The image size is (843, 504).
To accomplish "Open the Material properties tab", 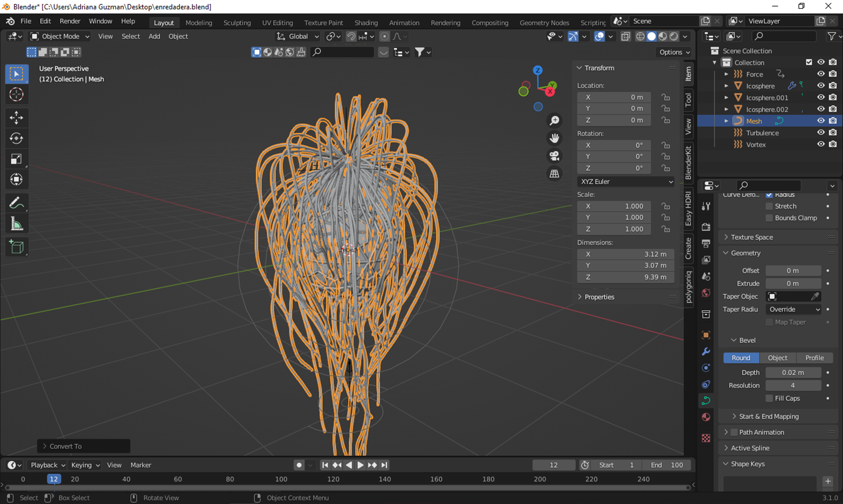I will [706, 417].
